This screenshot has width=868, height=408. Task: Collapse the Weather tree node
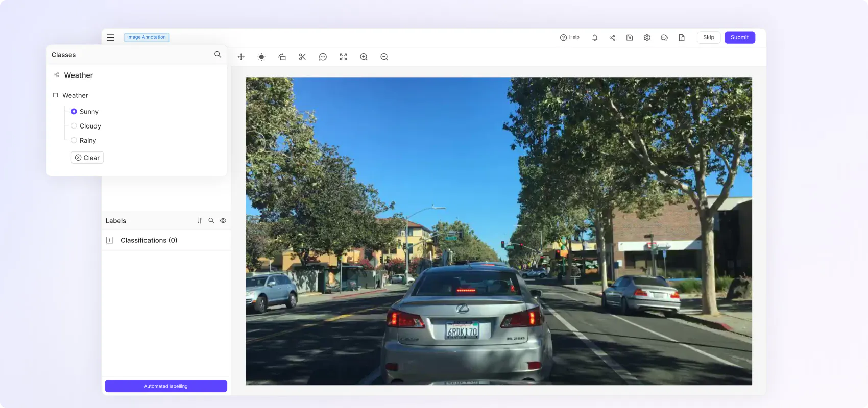[56, 95]
